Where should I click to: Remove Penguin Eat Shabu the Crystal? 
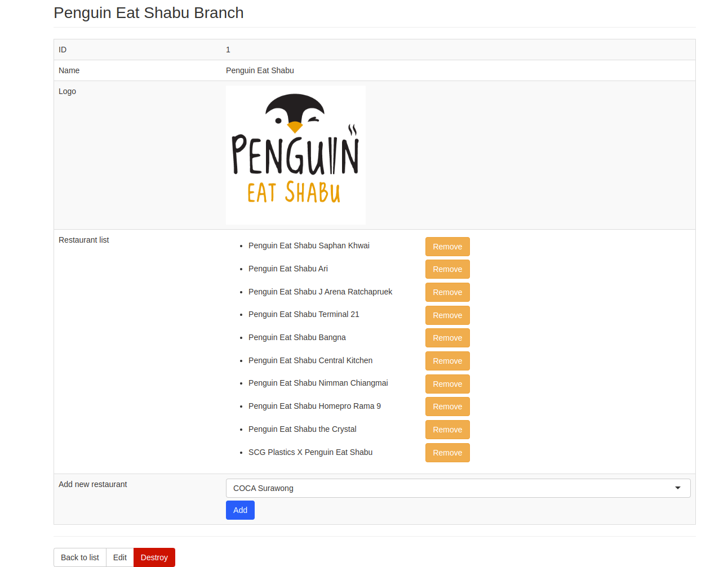point(447,430)
